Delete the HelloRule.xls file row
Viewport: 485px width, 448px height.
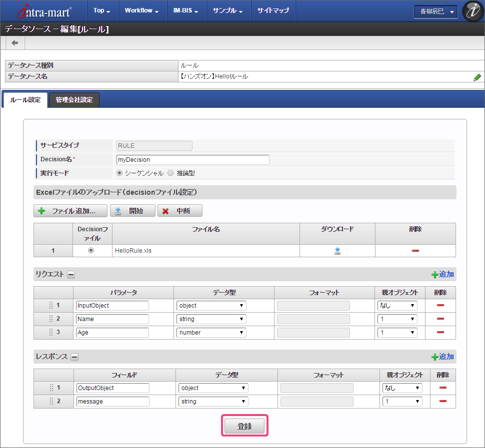(415, 251)
